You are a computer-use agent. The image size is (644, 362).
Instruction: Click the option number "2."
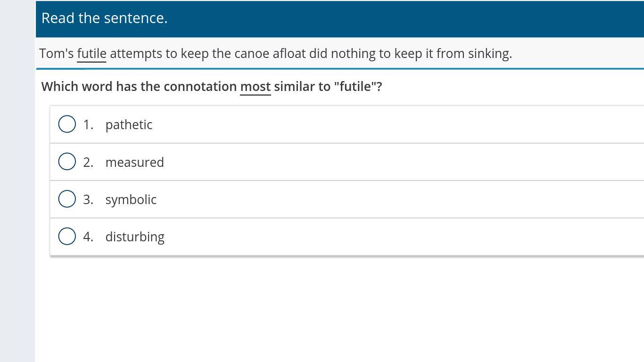[x=88, y=162]
